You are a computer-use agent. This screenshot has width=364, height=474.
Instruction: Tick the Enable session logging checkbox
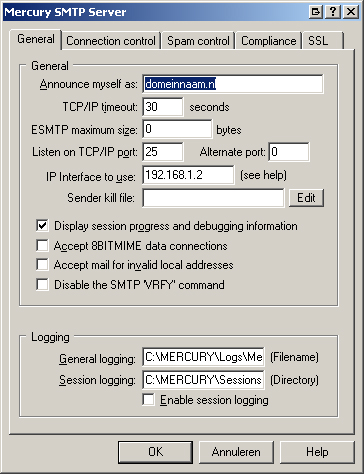tap(148, 400)
